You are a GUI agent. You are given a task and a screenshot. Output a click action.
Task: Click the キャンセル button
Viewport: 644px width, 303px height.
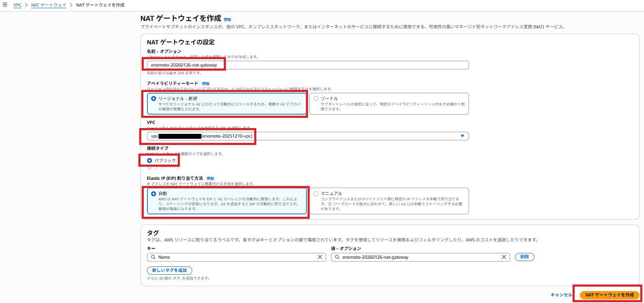[x=561, y=295]
